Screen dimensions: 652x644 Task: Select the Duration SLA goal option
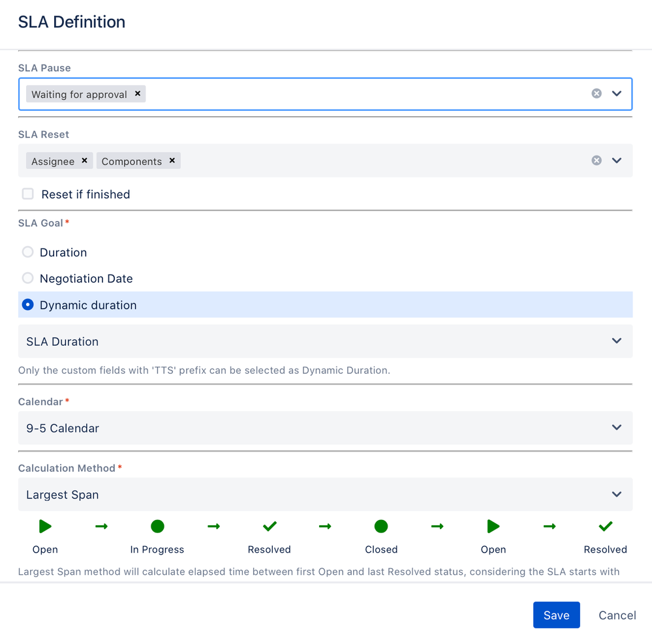click(28, 252)
